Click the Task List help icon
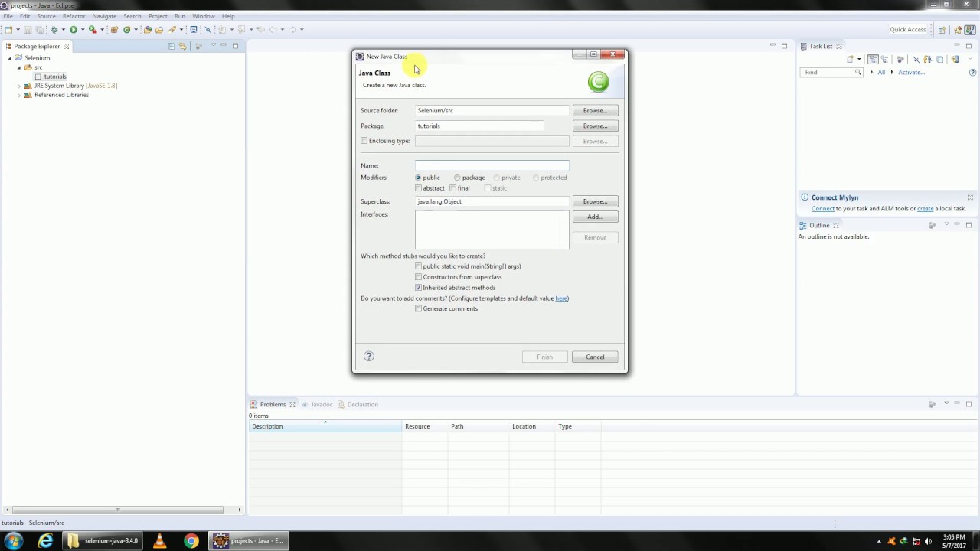The width and height of the screenshot is (980, 551). pos(972,73)
